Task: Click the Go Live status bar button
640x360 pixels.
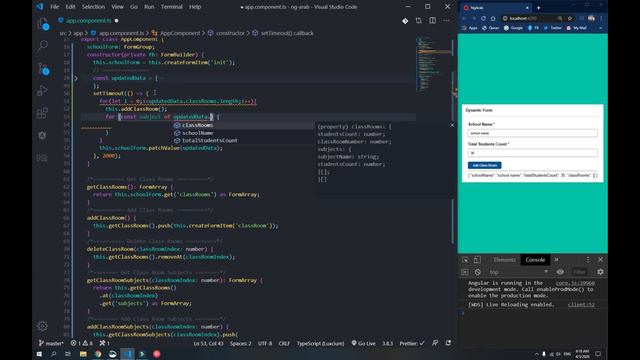Action: (x=363, y=344)
